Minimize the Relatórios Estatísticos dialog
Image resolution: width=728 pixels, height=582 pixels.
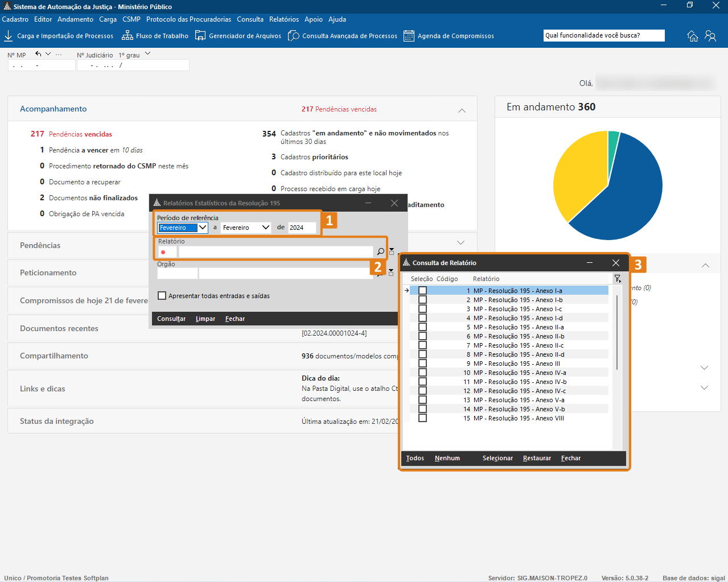pos(368,203)
